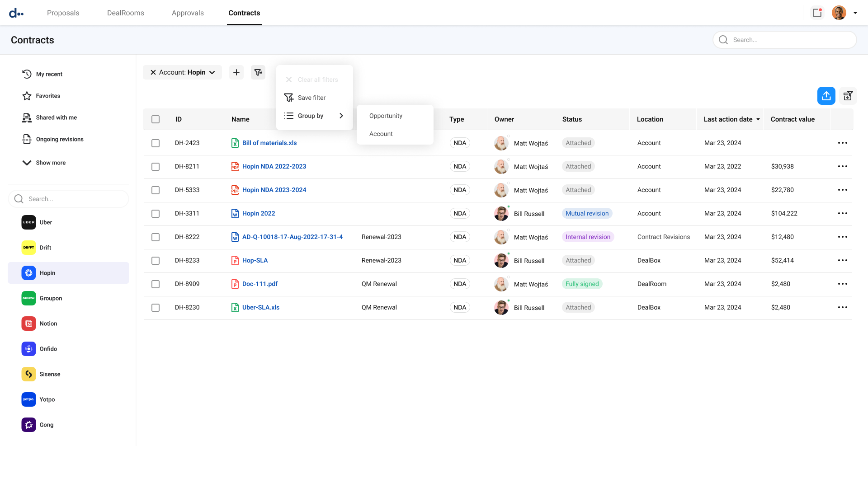Expand the Account: Hopin filter dropdown

pyautogui.click(x=212, y=72)
